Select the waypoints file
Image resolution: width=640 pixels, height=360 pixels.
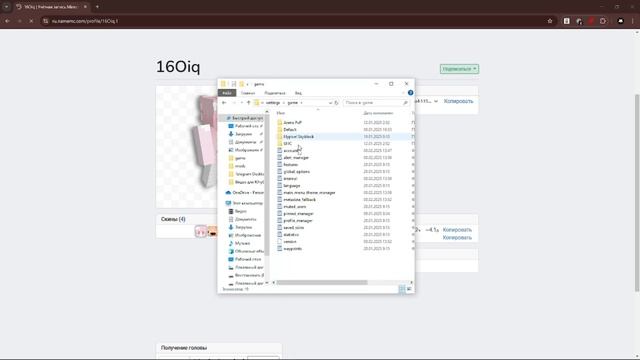(x=293, y=249)
